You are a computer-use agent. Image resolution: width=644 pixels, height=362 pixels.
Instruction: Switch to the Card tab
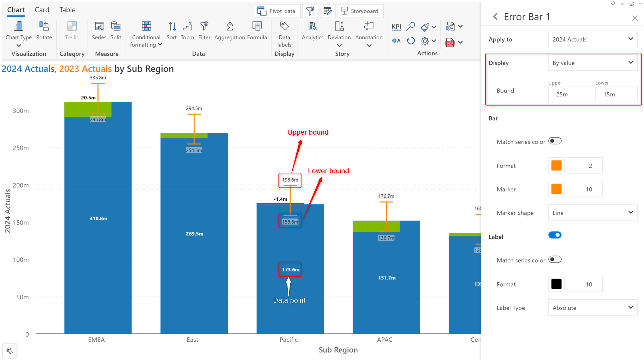tap(42, 10)
